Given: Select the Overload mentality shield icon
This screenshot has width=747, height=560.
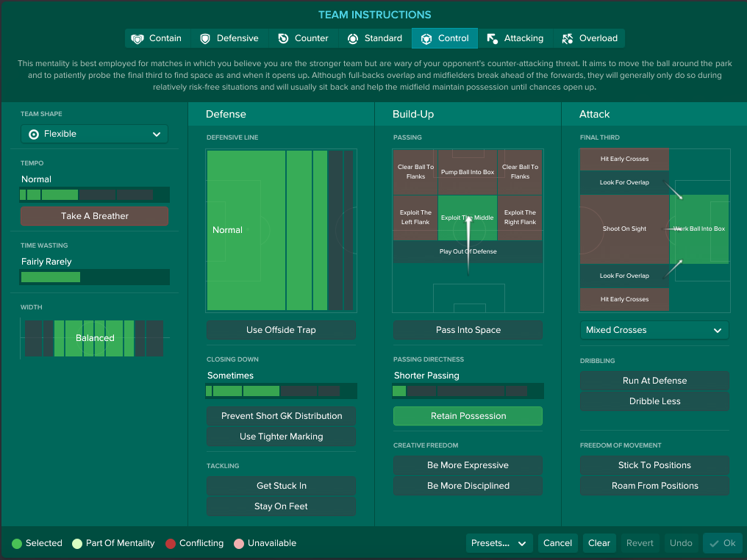Looking at the screenshot, I should pos(569,38).
